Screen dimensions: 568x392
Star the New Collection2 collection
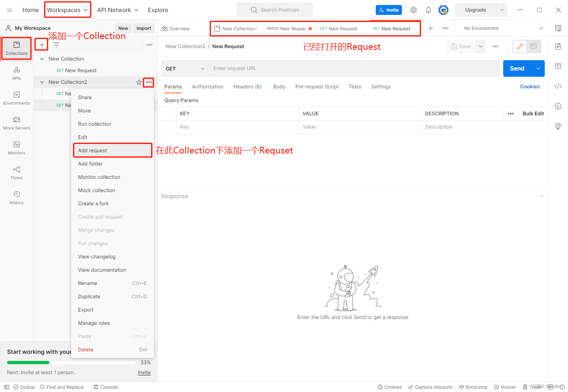tap(139, 82)
